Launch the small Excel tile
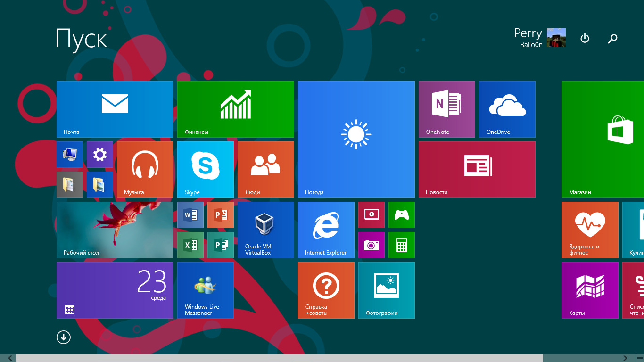The image size is (644, 362). [190, 245]
